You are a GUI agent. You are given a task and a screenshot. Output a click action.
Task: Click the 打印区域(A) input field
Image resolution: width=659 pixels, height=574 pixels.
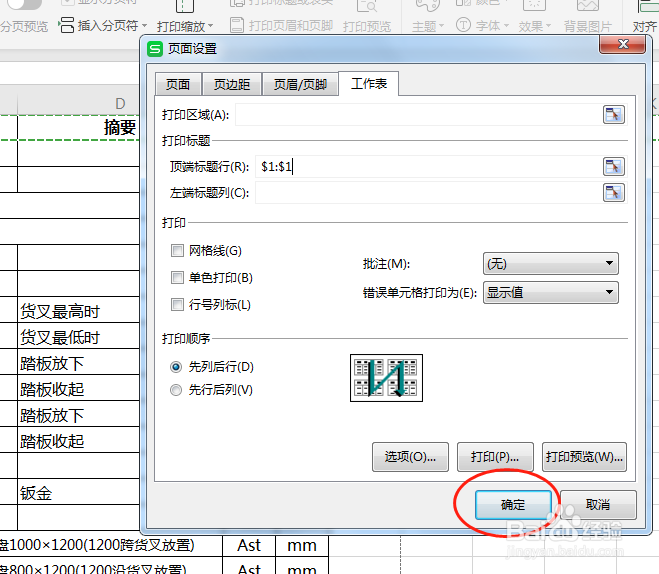pyautogui.click(x=419, y=114)
